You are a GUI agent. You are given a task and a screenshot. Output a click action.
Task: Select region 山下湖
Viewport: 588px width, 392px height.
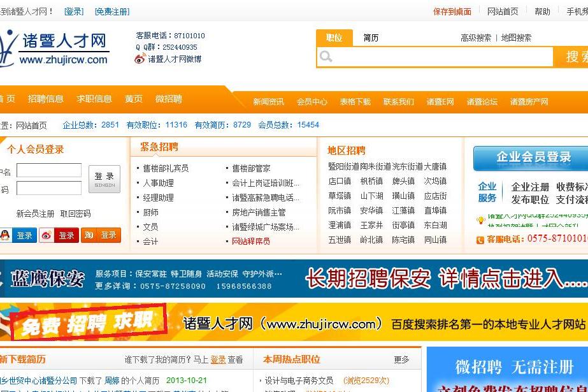pyautogui.click(x=371, y=196)
